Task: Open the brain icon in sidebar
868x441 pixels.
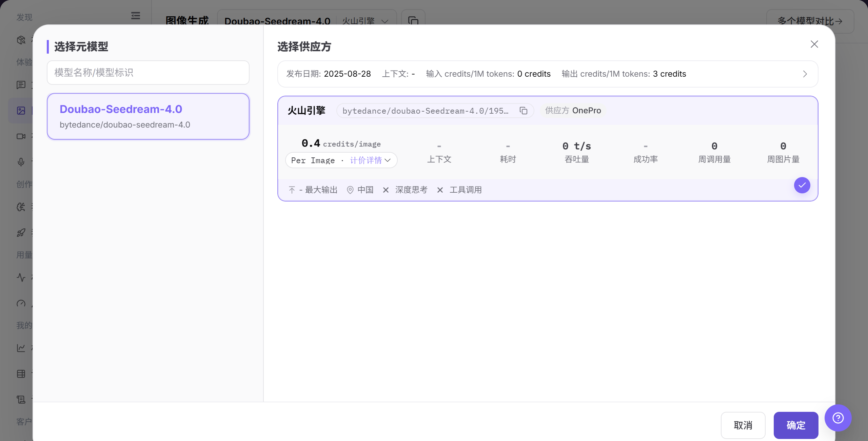Action: click(21, 207)
